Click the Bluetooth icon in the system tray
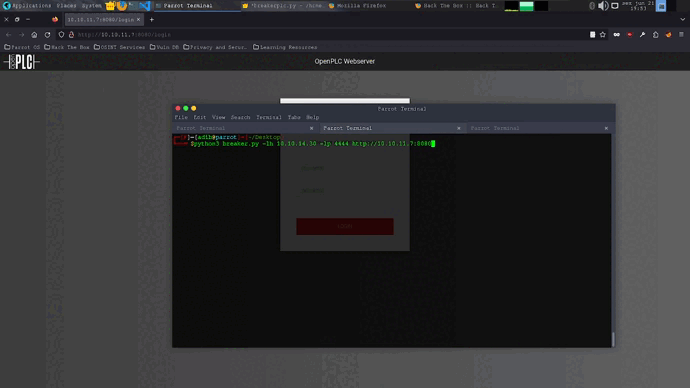The image size is (690, 388). tap(592, 6)
